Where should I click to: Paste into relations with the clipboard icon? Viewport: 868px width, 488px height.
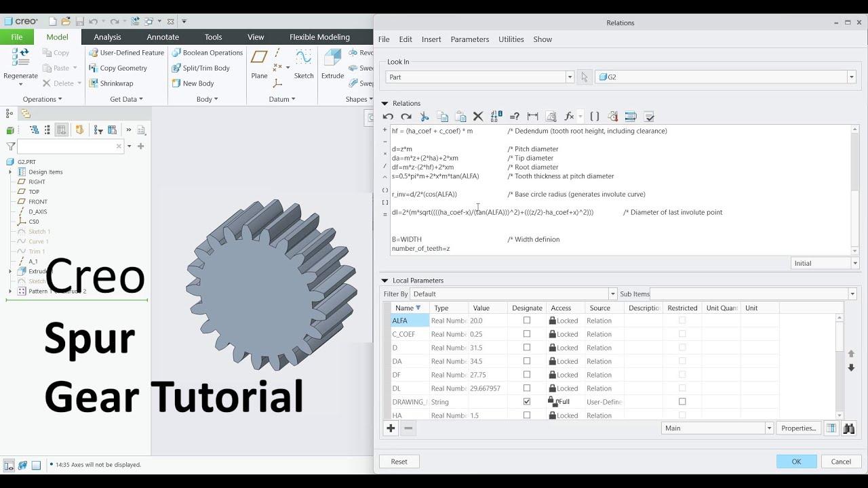tap(460, 117)
